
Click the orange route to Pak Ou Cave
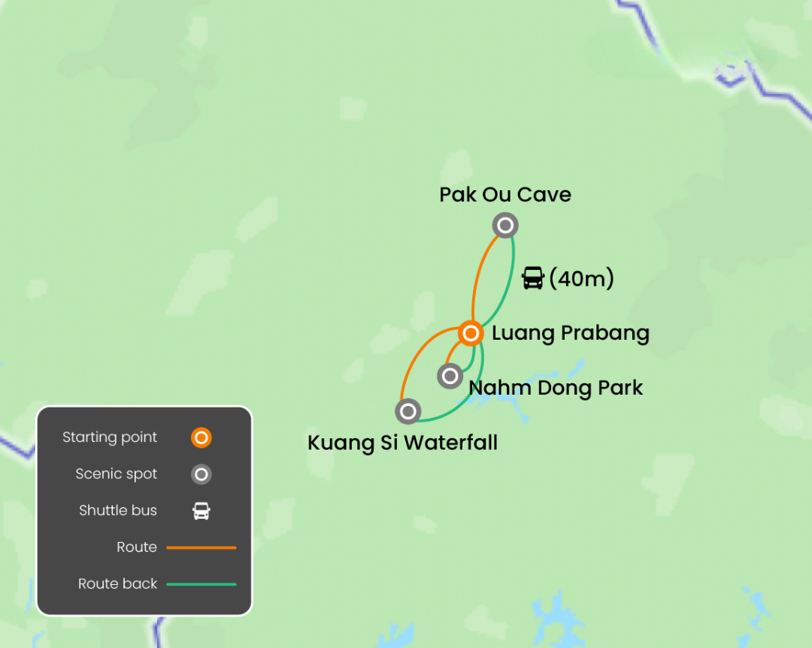pos(479,274)
